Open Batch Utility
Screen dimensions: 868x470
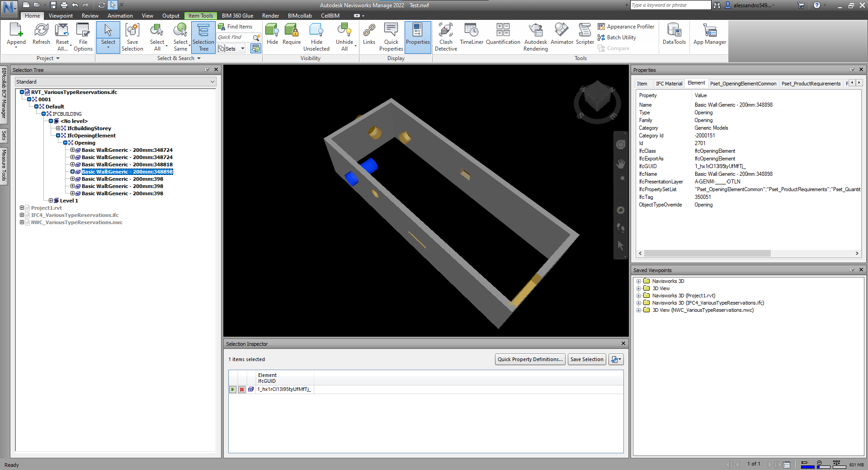click(x=617, y=38)
